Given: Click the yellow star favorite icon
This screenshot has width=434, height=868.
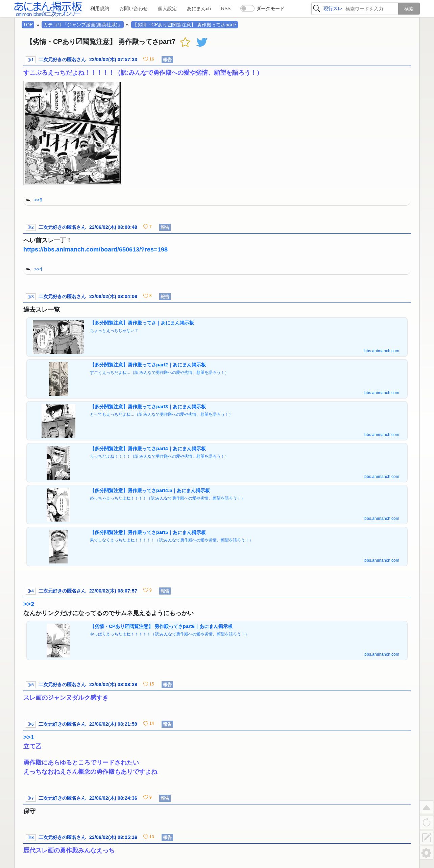Looking at the screenshot, I should (x=185, y=42).
